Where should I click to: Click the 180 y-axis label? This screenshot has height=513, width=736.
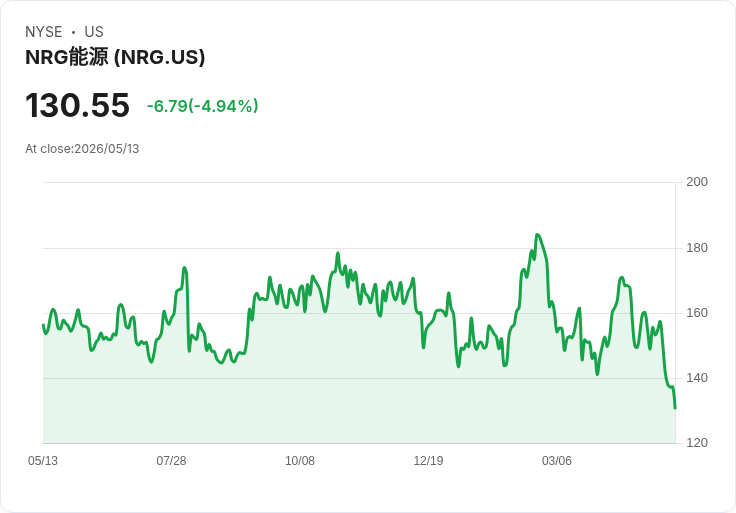pos(697,248)
